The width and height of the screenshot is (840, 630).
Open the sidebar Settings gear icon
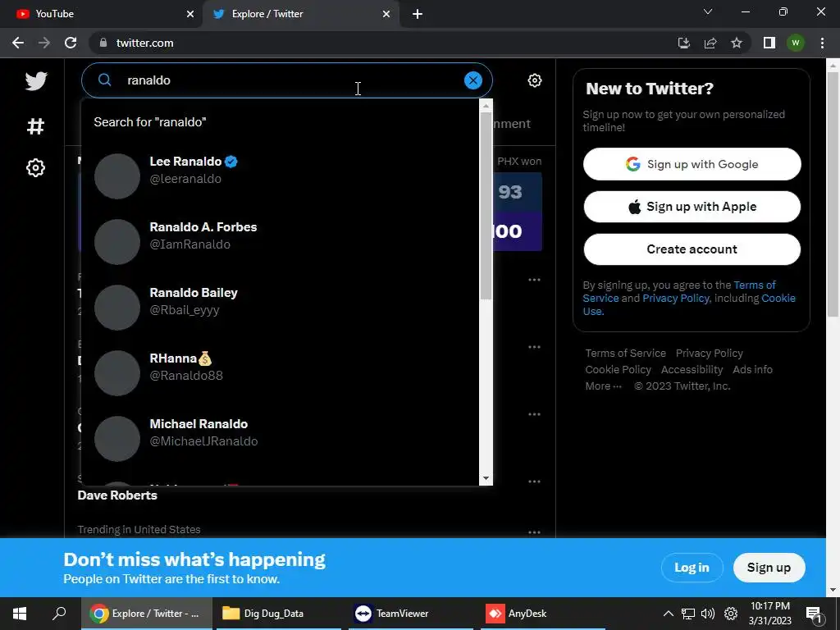[x=35, y=167]
